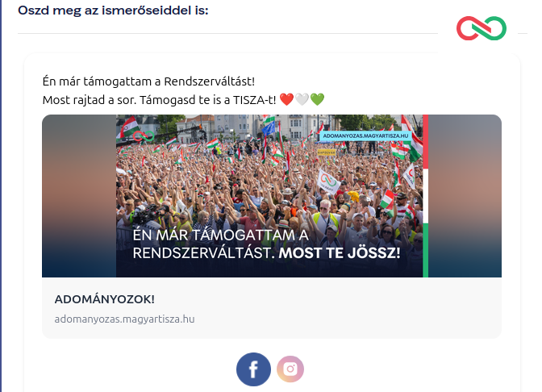Click the white TISZA flag in the crowd
The height and width of the screenshot is (392, 542).
[x=327, y=181]
